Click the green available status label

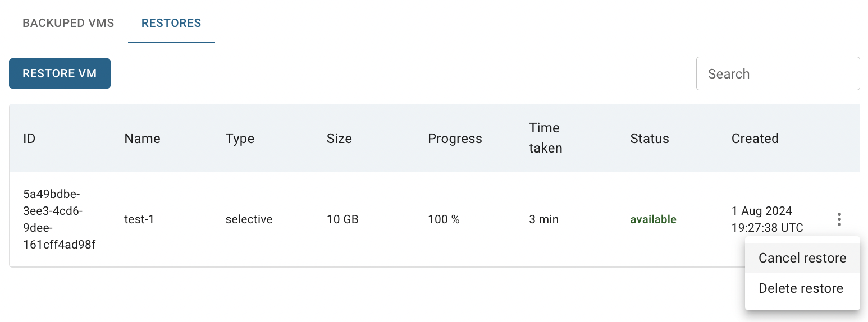(653, 219)
